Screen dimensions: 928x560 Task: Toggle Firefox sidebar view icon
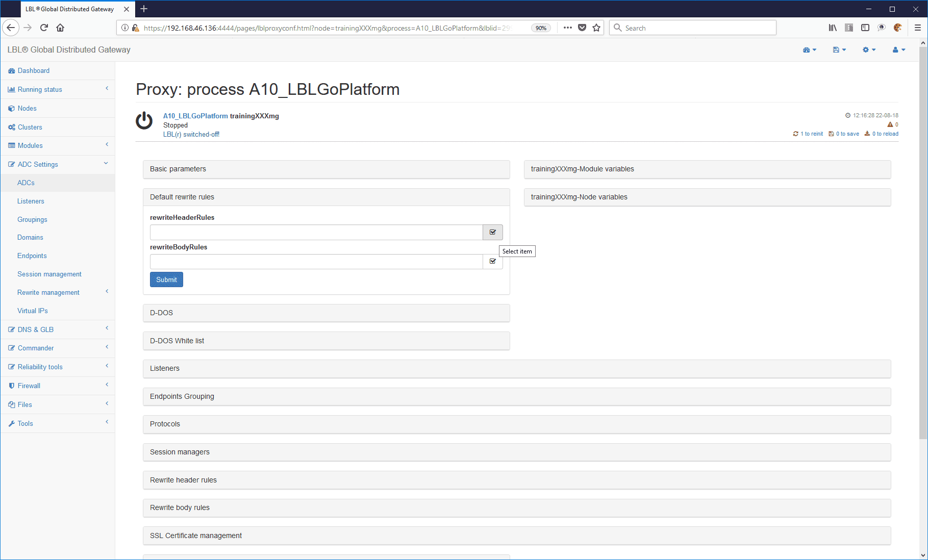[865, 28]
